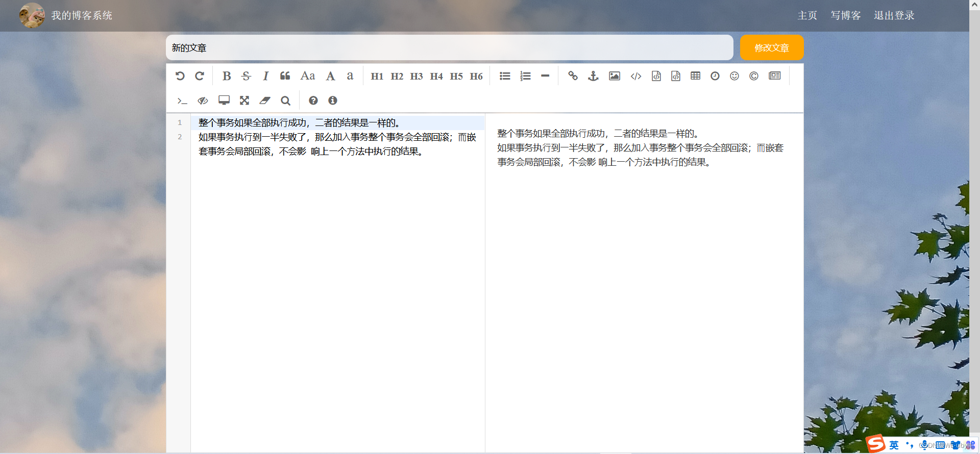Insert an ordered numbered list

click(x=525, y=76)
